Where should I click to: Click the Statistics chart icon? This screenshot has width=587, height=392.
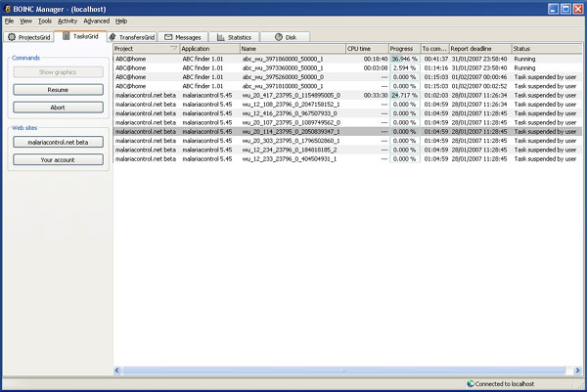coord(220,37)
